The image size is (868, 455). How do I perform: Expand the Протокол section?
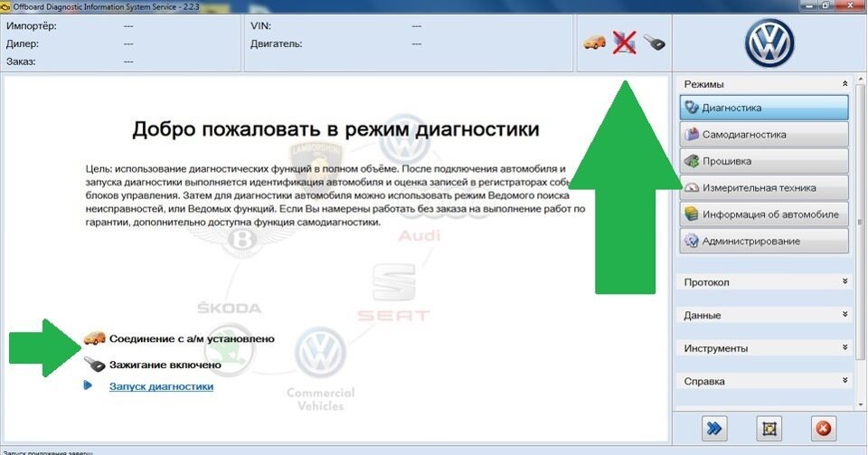click(x=844, y=282)
